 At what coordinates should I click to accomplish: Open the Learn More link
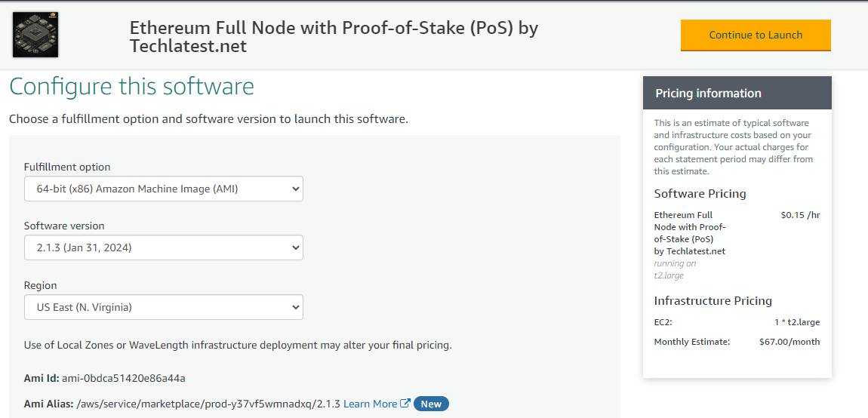[x=370, y=404]
